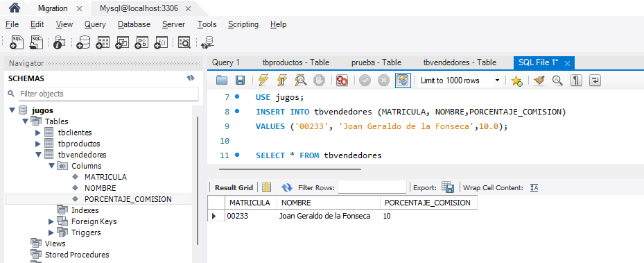Select the Views node
644x263 pixels.
pyautogui.click(x=55, y=244)
